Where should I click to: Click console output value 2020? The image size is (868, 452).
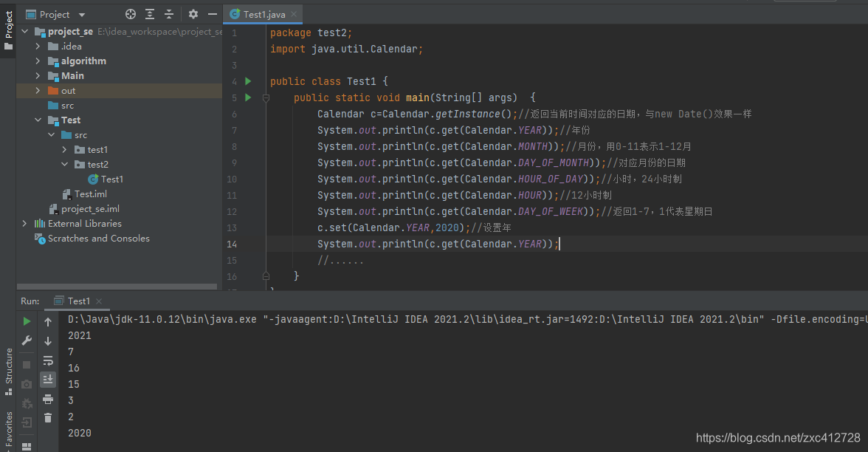(80, 433)
